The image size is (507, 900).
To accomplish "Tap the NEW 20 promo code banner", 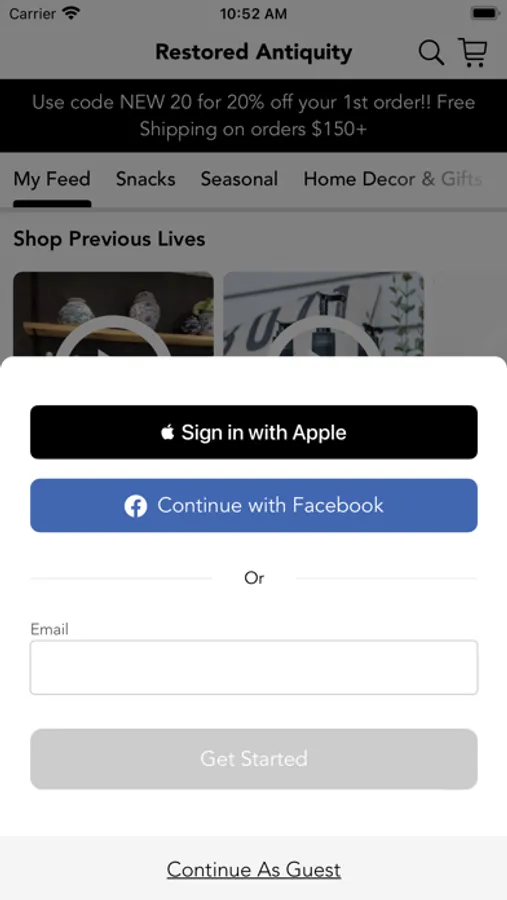I will 253,115.
